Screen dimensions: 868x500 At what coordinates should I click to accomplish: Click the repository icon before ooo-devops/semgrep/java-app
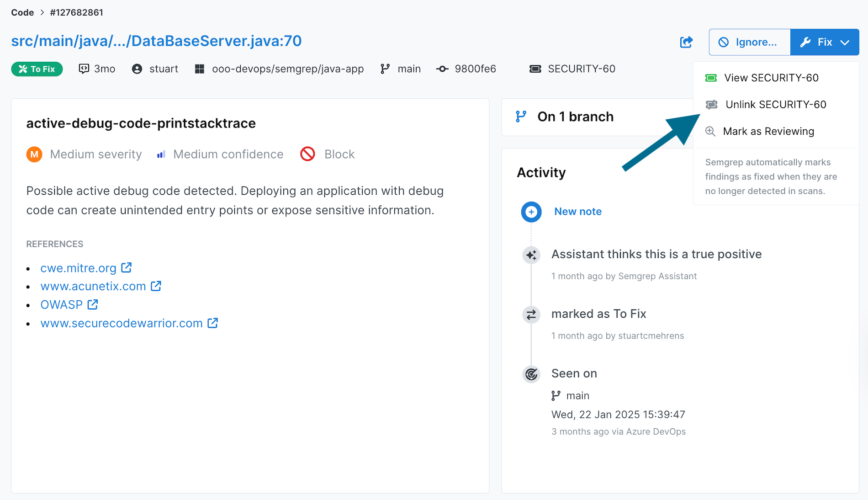click(199, 69)
